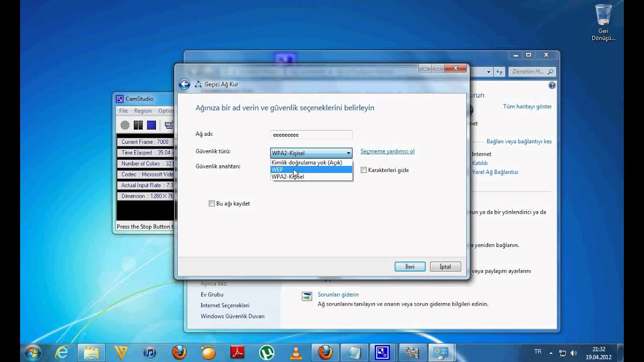Open the Geri Dönüşüm recycle bin icon

pyautogui.click(x=603, y=23)
